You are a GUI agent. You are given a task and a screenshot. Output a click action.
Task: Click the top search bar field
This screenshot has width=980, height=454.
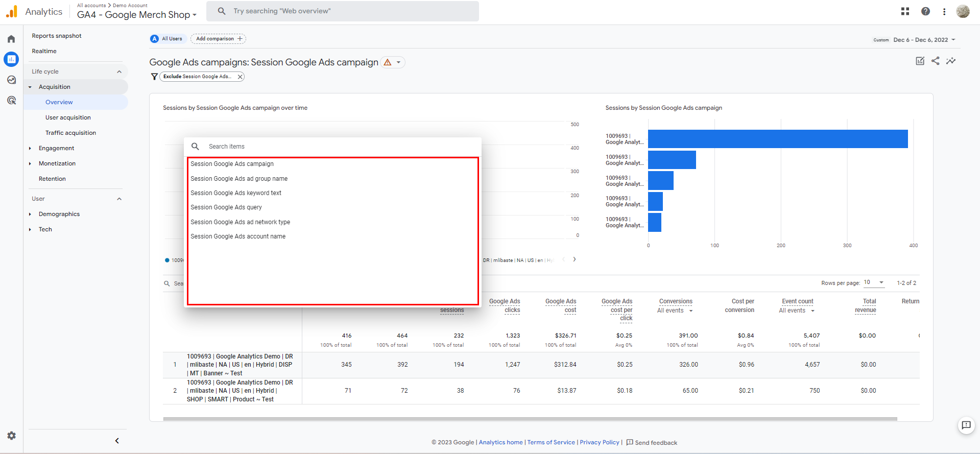click(x=343, y=11)
